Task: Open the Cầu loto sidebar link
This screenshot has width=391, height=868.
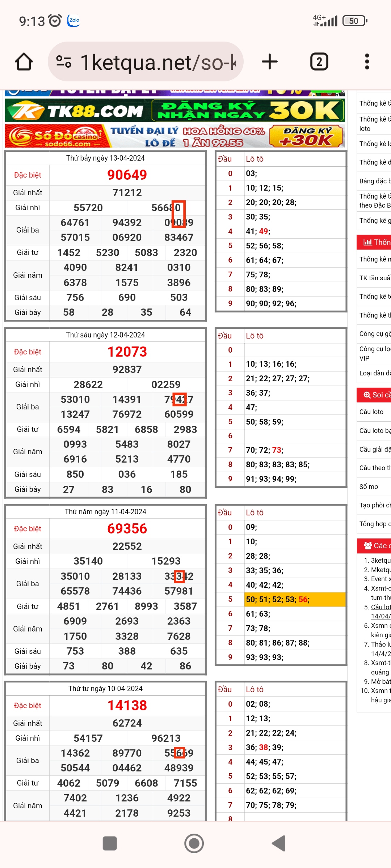Action: [371, 412]
